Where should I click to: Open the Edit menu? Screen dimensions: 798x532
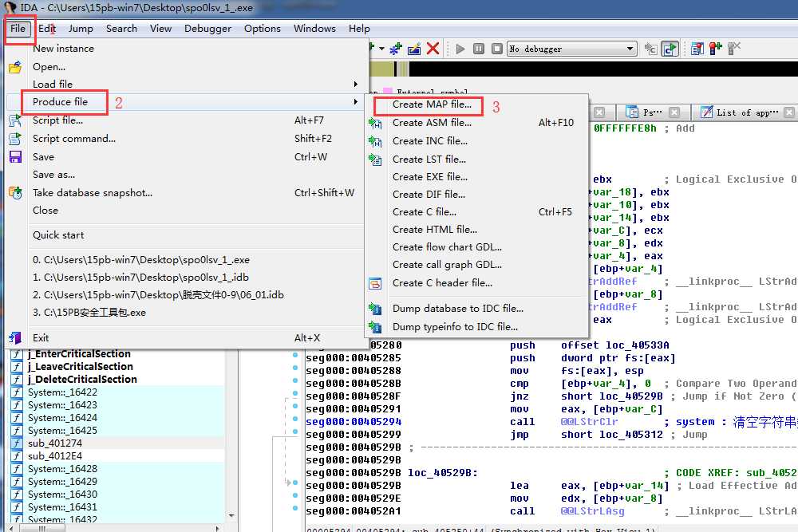pos(47,29)
